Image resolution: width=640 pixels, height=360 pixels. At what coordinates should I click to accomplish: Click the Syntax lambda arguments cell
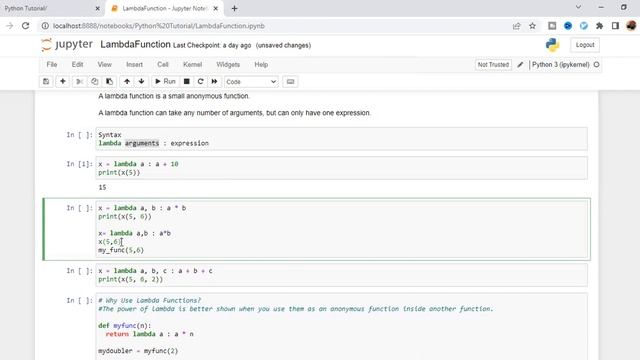click(x=342, y=139)
